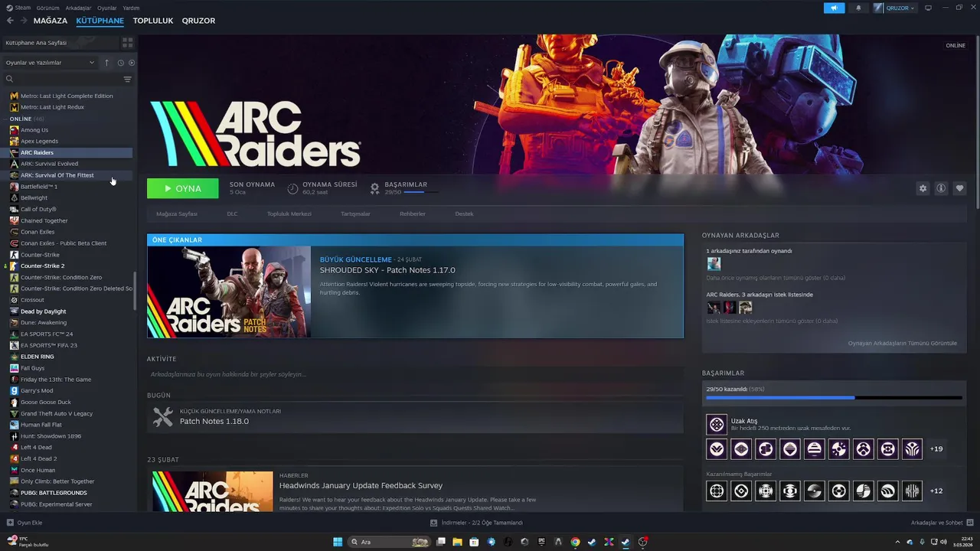Switch library to grid view icon

pyautogui.click(x=127, y=43)
